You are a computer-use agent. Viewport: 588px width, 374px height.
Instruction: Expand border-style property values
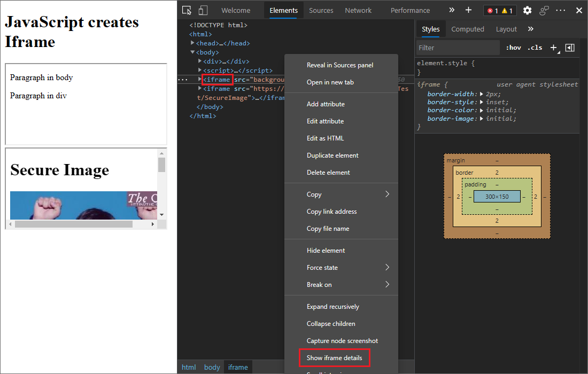point(482,102)
